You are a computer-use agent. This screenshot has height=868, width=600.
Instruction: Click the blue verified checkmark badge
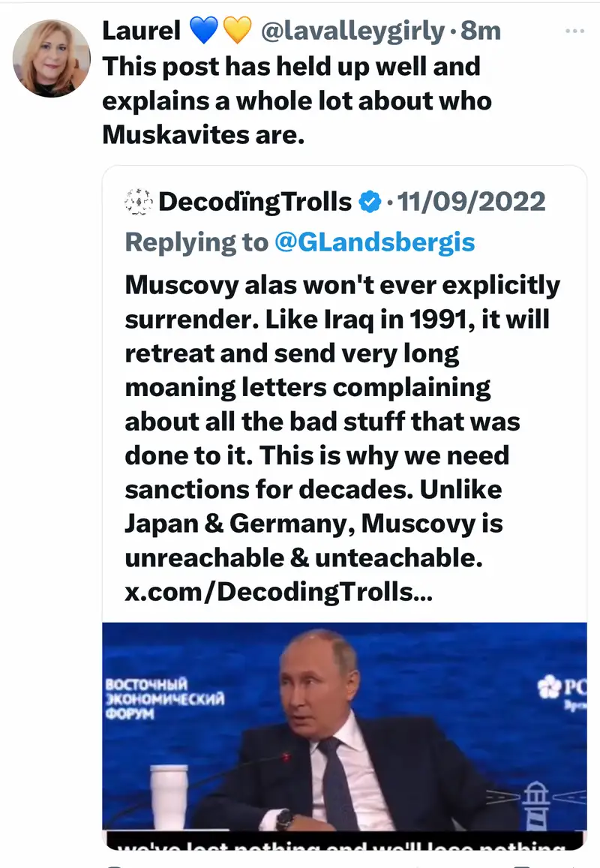click(370, 202)
